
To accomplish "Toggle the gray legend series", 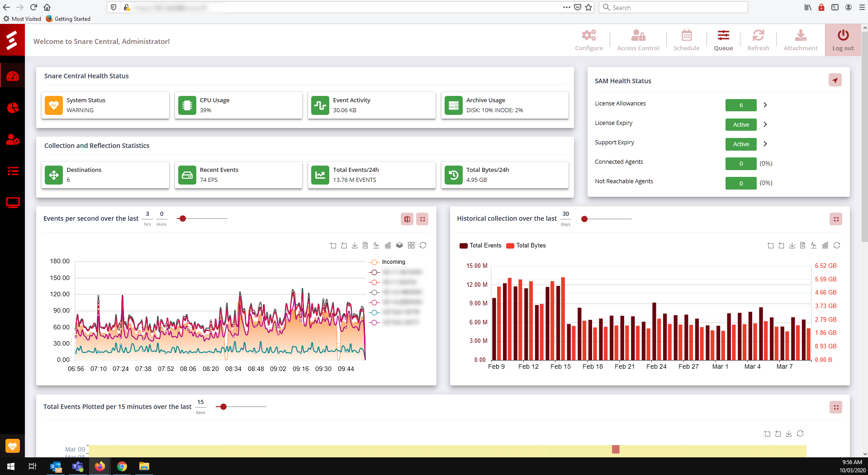I will (395, 292).
